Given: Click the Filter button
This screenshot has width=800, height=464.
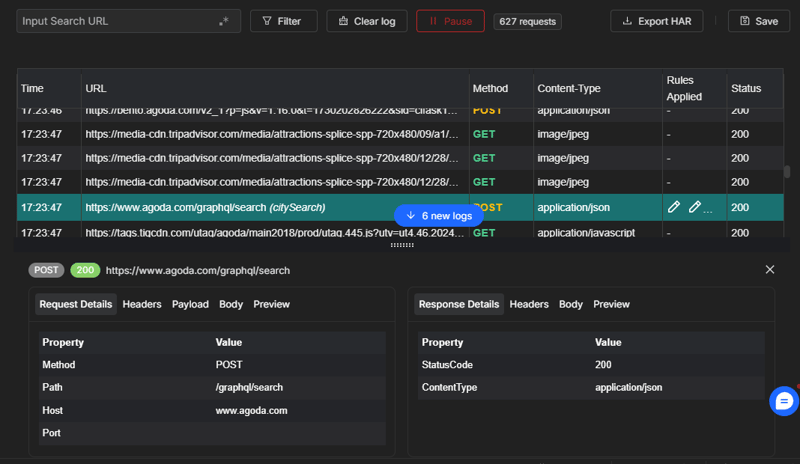Looking at the screenshot, I should tap(283, 21).
